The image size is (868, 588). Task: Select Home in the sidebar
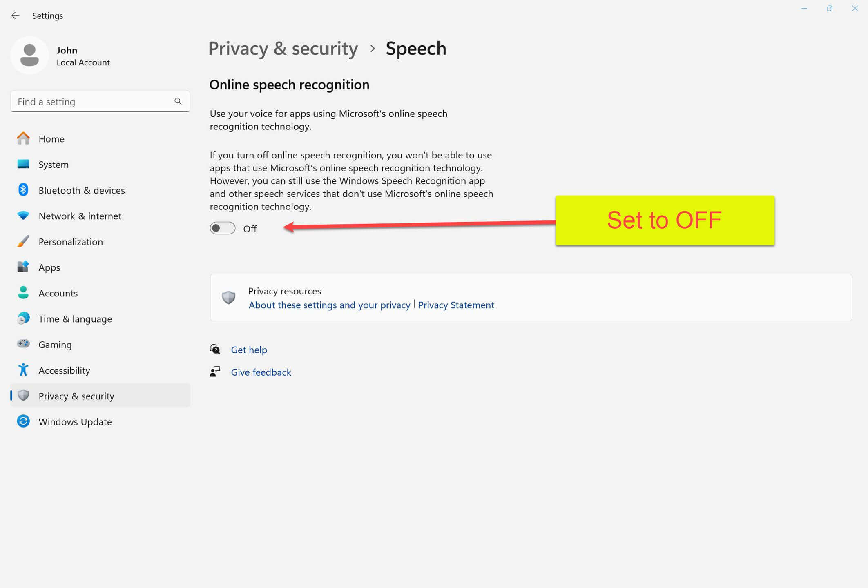coord(100,139)
